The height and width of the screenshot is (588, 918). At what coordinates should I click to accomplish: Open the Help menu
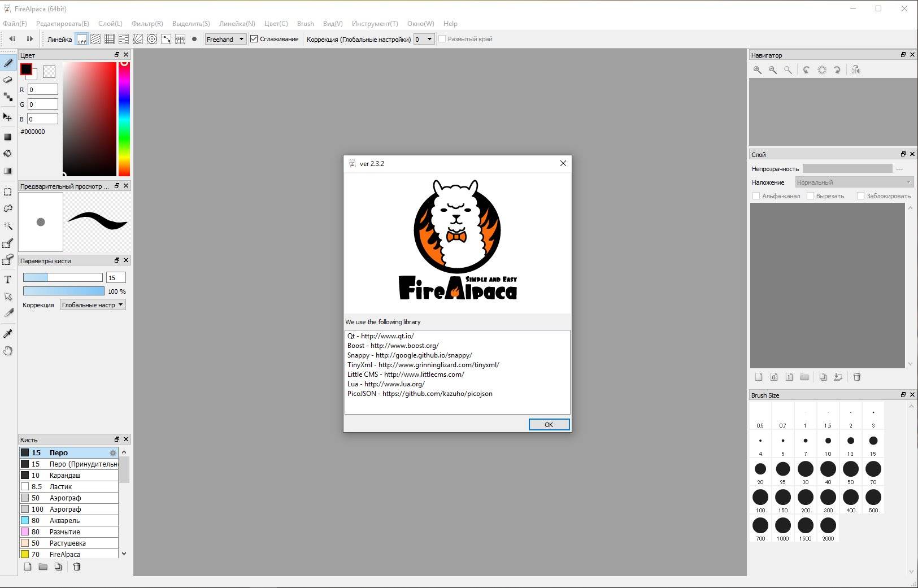point(450,24)
